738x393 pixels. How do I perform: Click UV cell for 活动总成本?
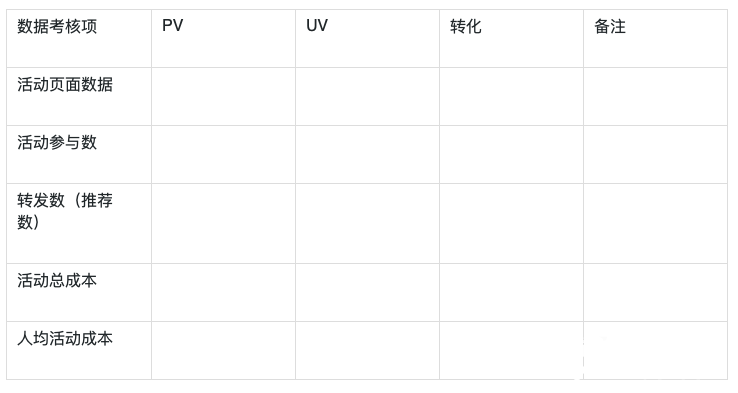[x=368, y=293]
